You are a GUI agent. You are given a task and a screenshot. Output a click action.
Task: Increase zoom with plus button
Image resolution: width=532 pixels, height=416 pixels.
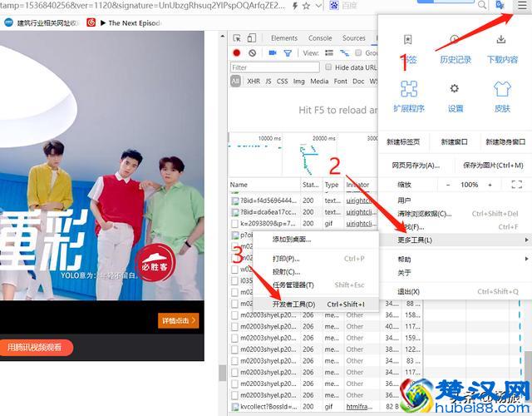click(x=490, y=185)
